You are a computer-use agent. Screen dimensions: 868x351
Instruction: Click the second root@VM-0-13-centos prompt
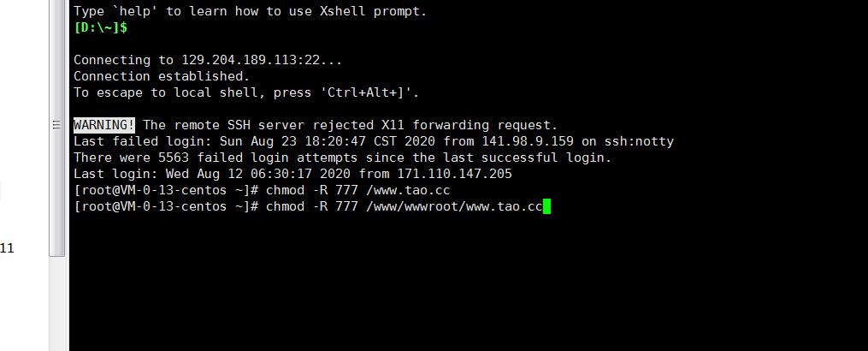[162, 206]
